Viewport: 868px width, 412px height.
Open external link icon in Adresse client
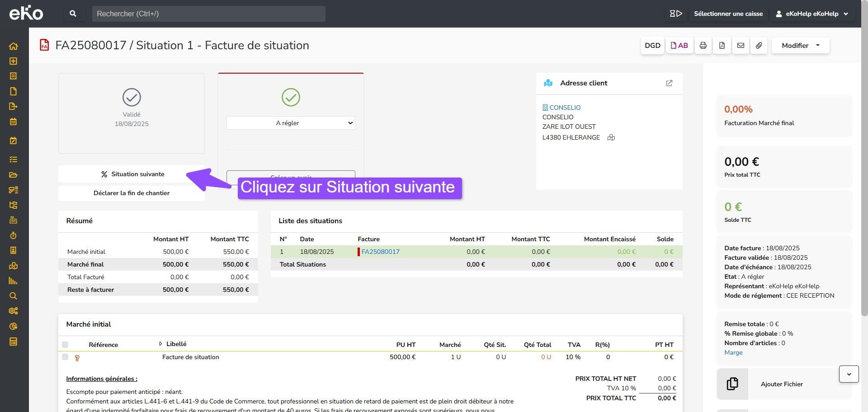tap(669, 83)
